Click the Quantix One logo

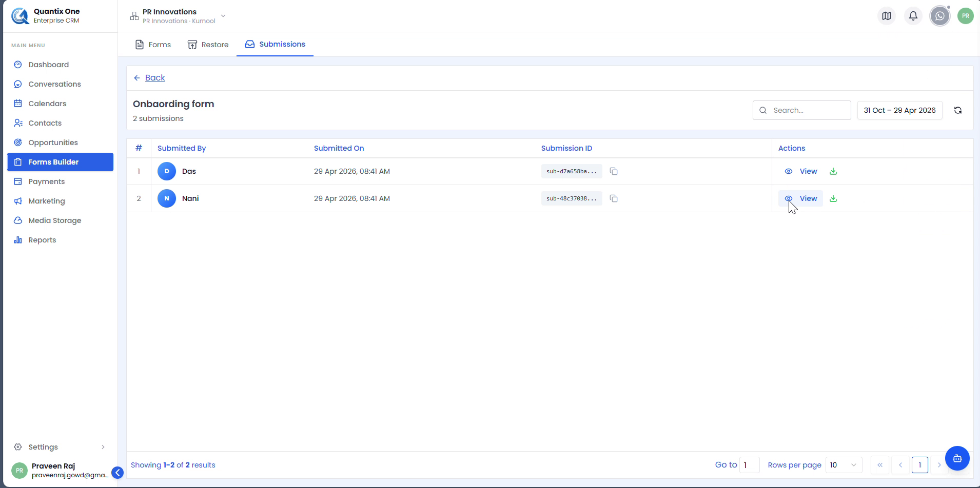(21, 16)
